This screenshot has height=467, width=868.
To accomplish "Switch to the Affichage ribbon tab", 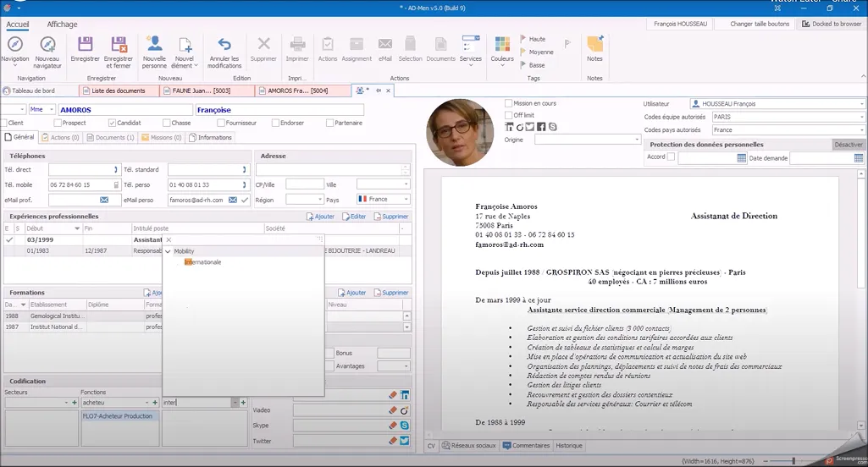I will click(62, 25).
